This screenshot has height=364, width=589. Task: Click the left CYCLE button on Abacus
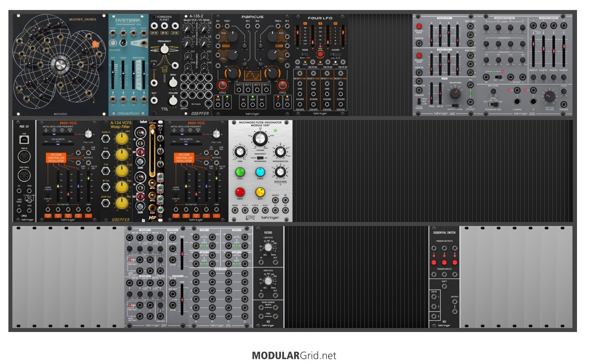pos(222,85)
